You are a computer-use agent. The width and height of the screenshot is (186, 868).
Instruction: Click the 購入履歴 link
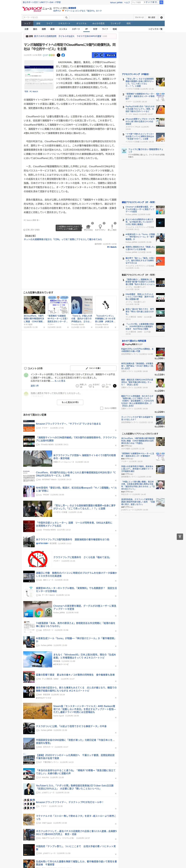coord(152,17)
